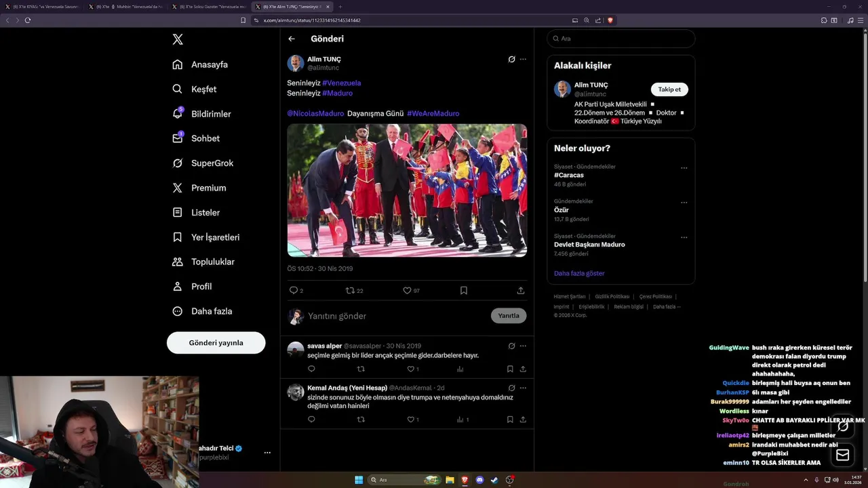Reload the page in browser toolbar
Viewport: 868px width, 488px height.
(28, 20)
